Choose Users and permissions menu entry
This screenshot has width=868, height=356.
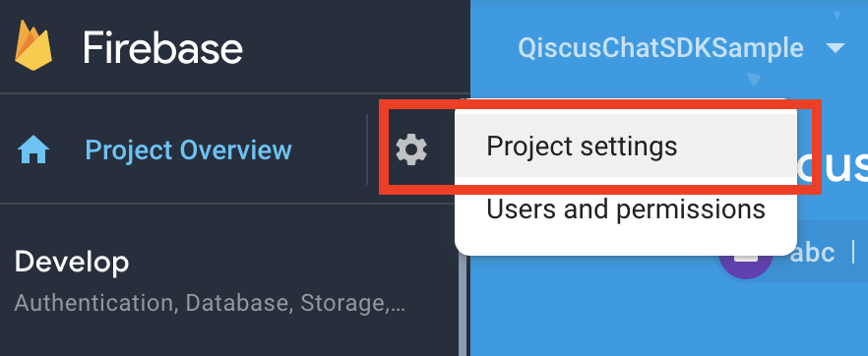[x=626, y=209]
